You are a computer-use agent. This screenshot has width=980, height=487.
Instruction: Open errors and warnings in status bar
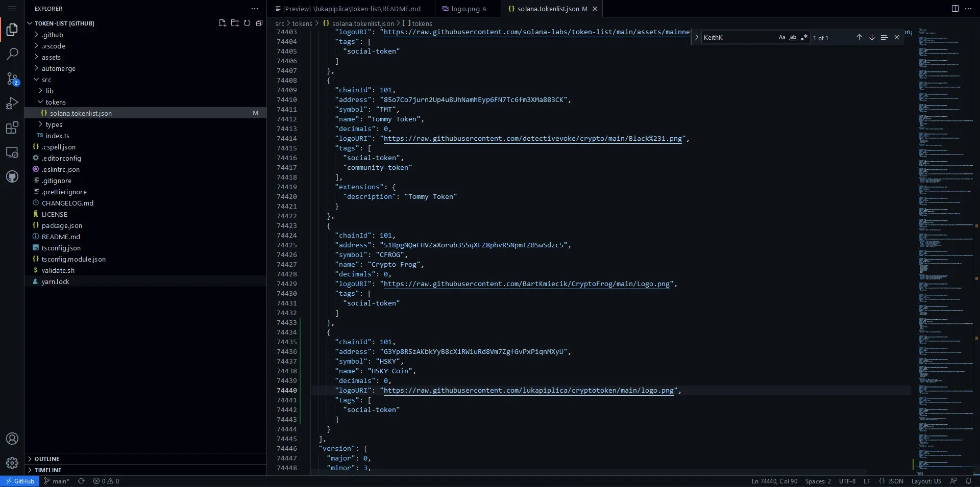(x=106, y=481)
